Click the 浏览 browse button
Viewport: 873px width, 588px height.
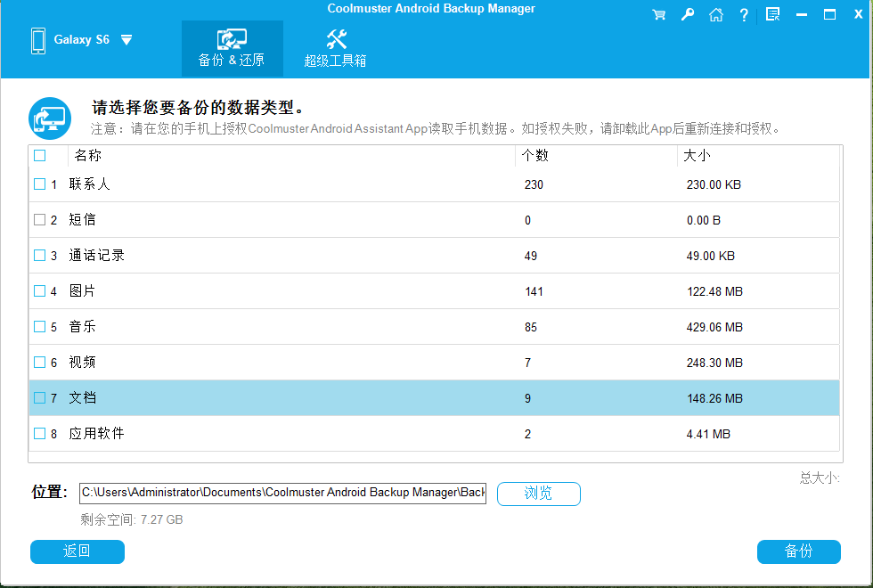[538, 494]
